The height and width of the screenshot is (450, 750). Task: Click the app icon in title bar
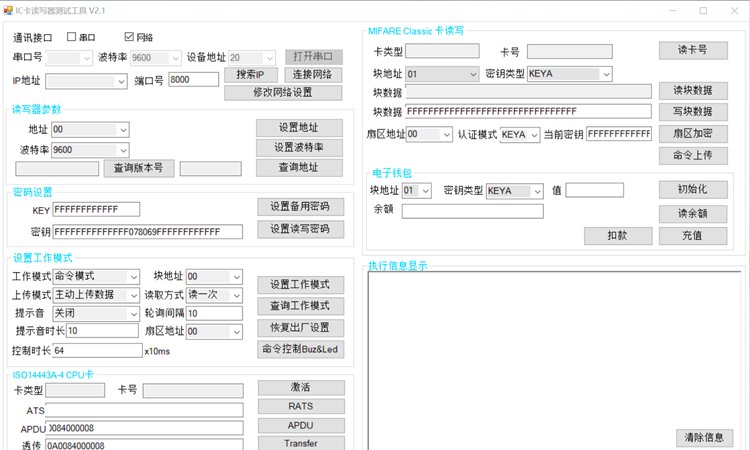tap(8, 10)
